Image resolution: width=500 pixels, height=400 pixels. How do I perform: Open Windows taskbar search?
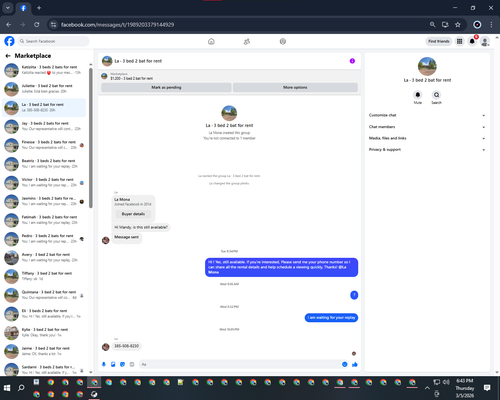point(21,388)
